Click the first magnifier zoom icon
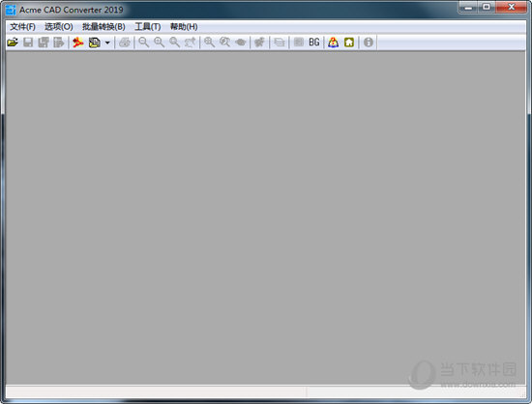Image resolution: width=532 pixels, height=404 pixels. point(144,43)
